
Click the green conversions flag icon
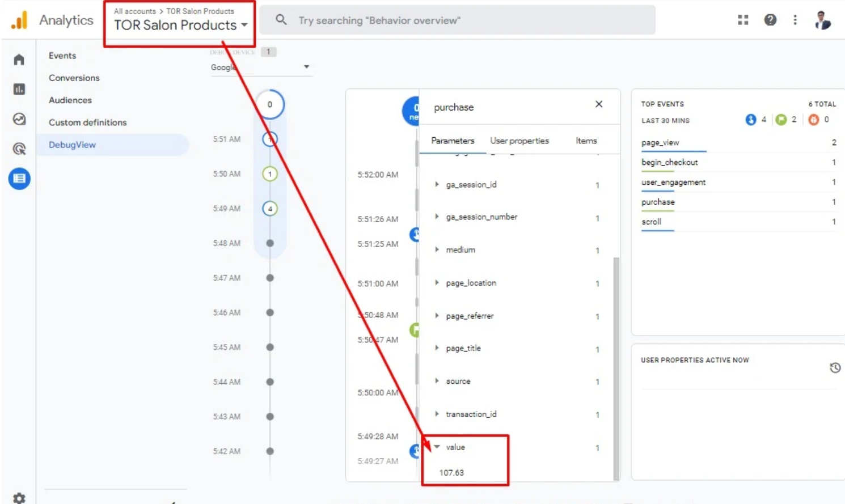pos(781,120)
